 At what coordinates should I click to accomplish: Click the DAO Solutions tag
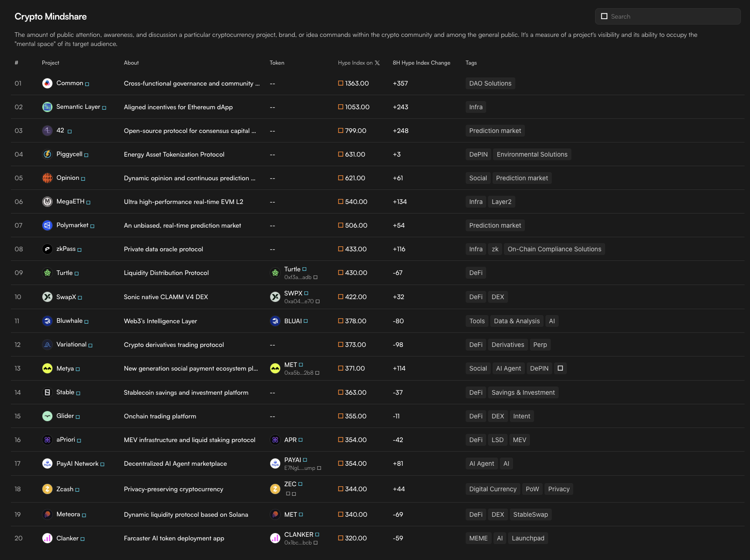490,83
